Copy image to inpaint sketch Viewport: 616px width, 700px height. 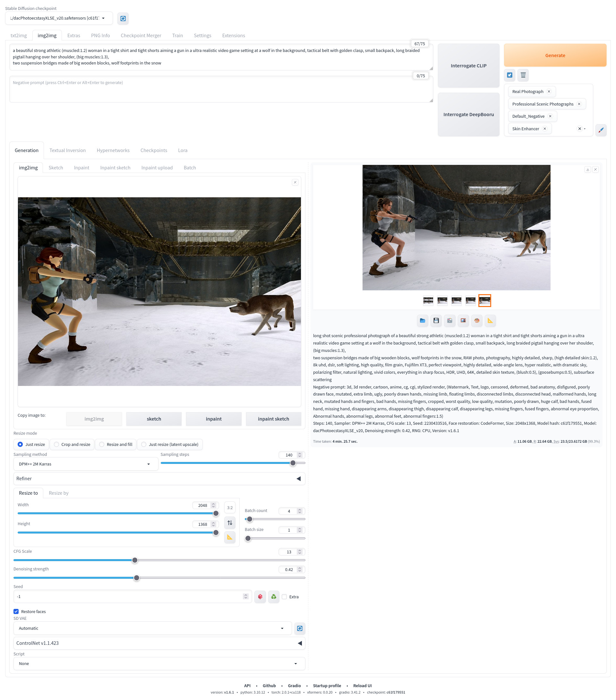point(273,419)
